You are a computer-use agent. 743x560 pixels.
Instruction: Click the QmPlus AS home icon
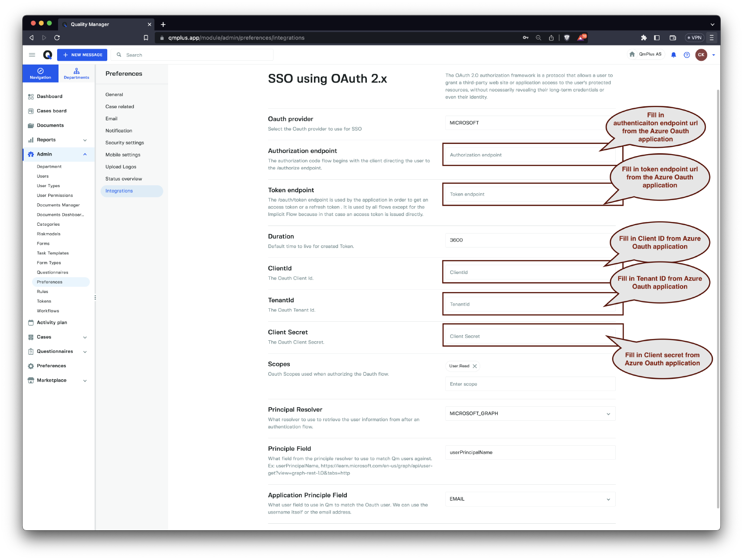[632, 54]
